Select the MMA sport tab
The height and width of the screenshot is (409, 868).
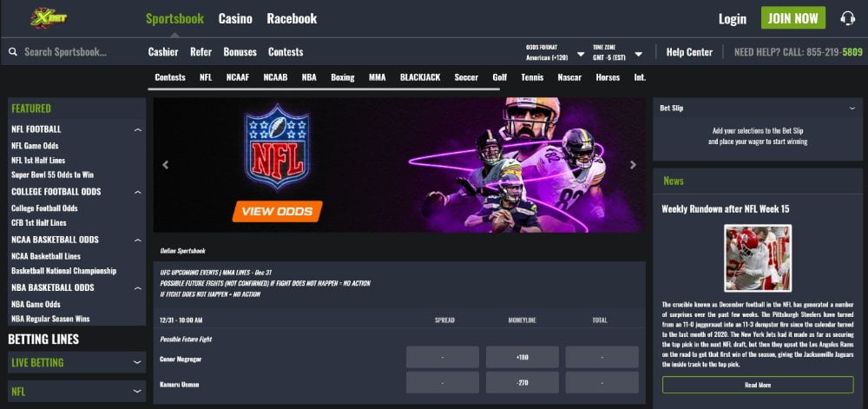click(377, 77)
